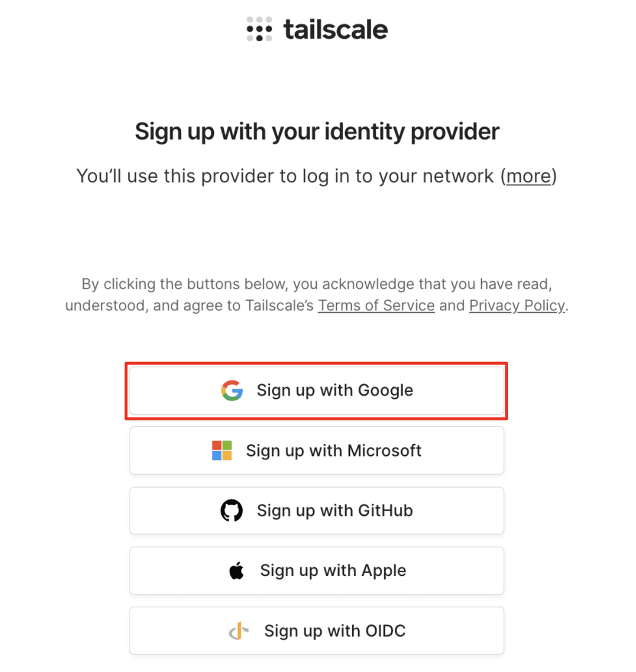Screen dimensions: 636x672
Task: Open the 'more' link about providers
Action: click(528, 176)
